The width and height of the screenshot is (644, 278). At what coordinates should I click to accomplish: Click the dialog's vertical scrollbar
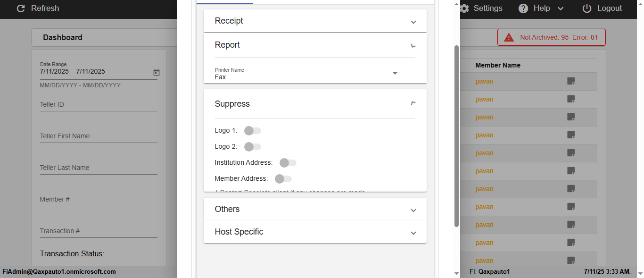click(456, 136)
